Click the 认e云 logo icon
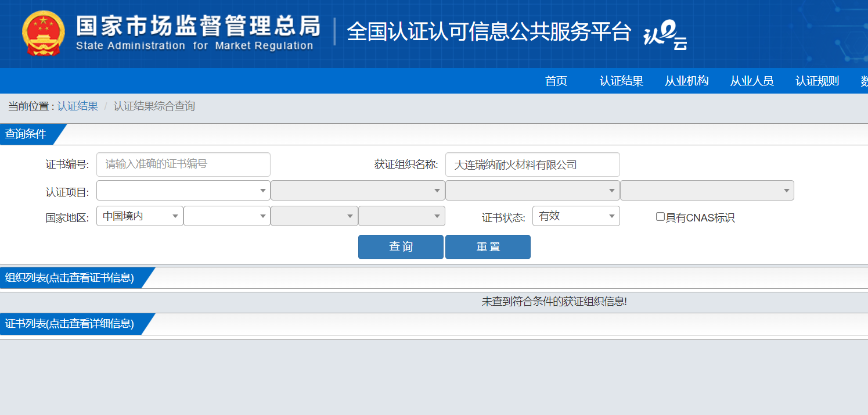This screenshot has width=868, height=415. [x=666, y=35]
